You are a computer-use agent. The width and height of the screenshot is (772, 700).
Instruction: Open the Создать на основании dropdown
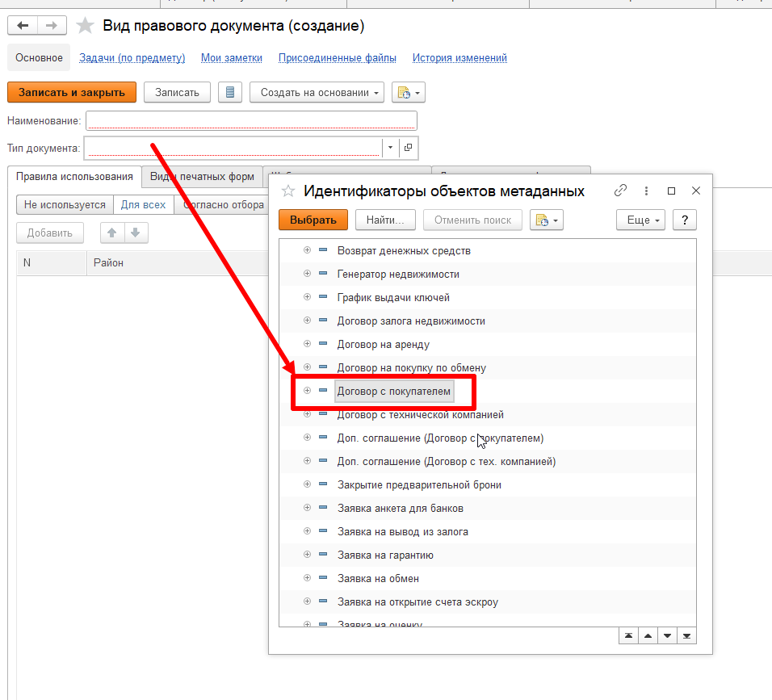click(317, 92)
